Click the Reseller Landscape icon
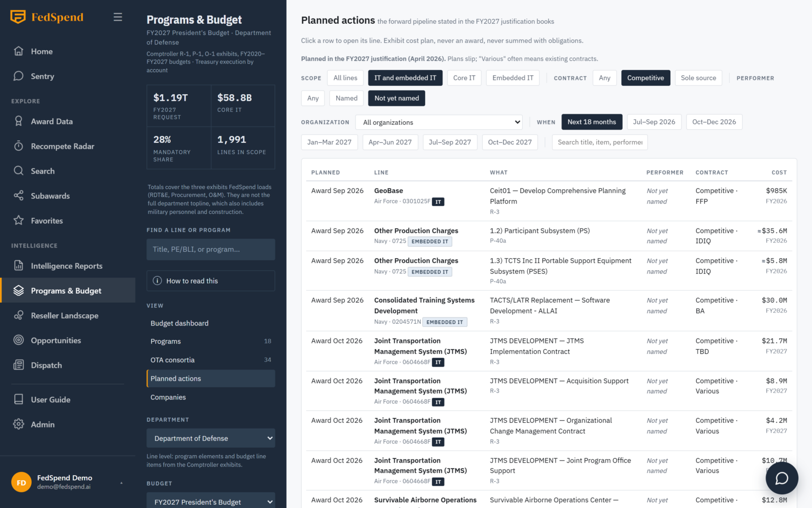This screenshot has height=508, width=812. (19, 315)
